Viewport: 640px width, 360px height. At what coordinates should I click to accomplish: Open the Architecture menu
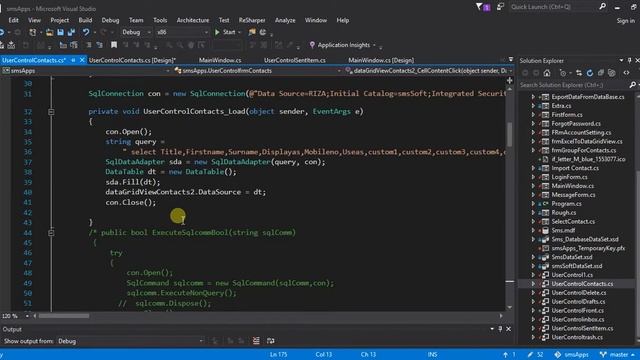pos(193,20)
